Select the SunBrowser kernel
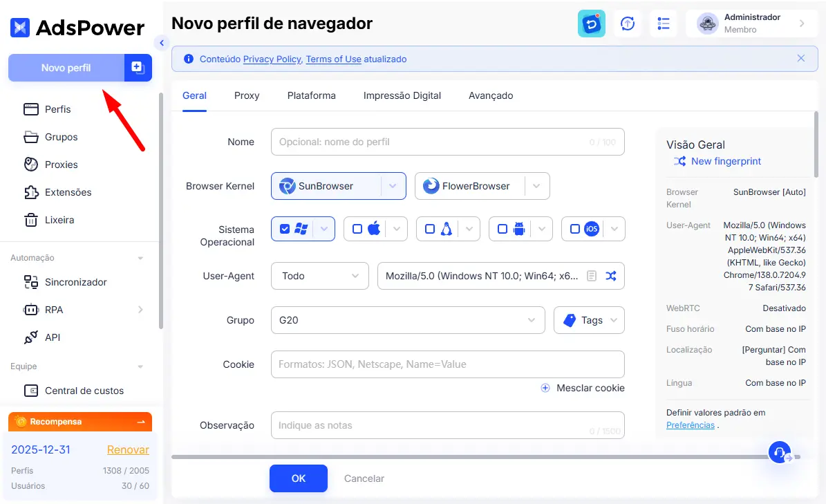 (327, 186)
